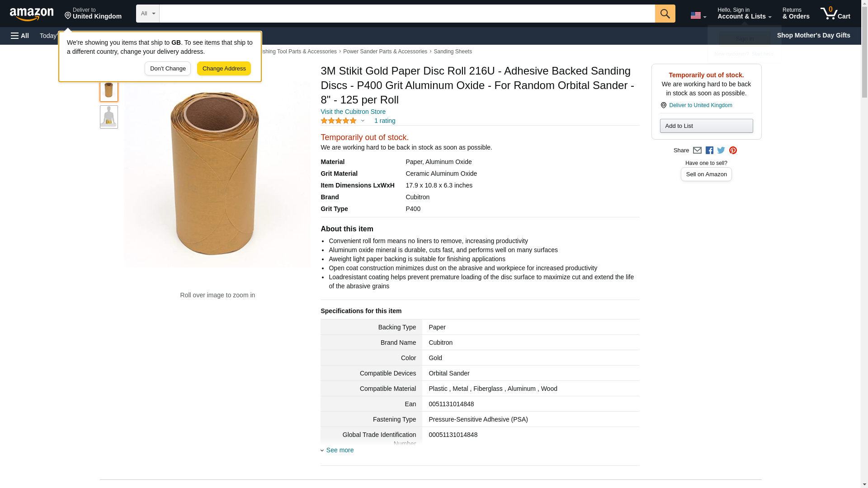
Task: Open Account & Lists menu
Action: click(744, 14)
